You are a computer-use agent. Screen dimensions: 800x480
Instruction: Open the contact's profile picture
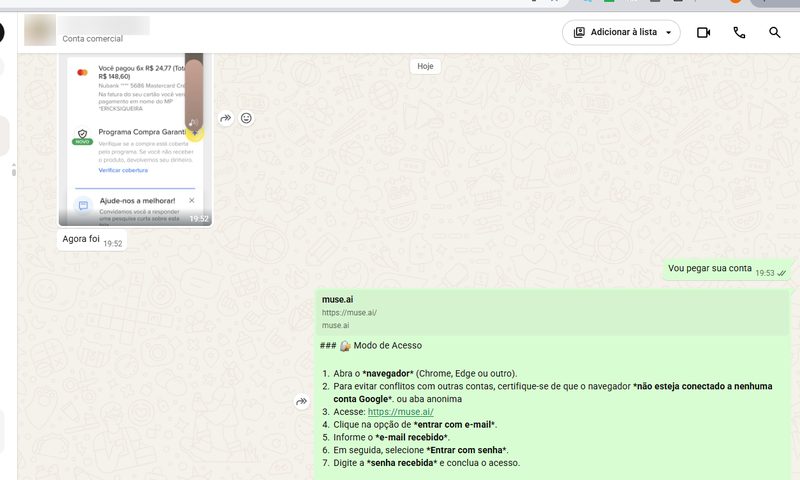pyautogui.click(x=40, y=30)
